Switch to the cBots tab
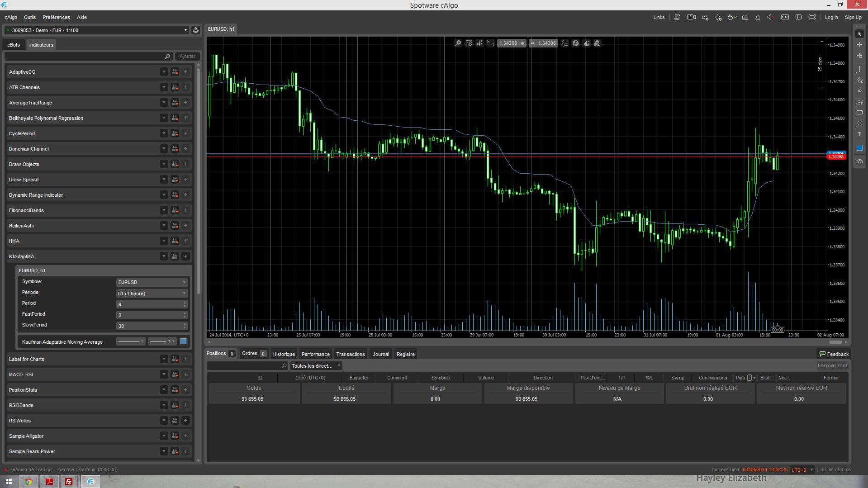The width and height of the screenshot is (868, 488). tap(14, 45)
